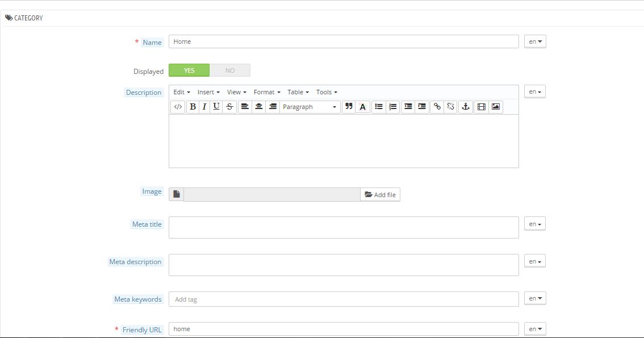The height and width of the screenshot is (338, 644).
Task: Align text right in Description editor
Action: coord(273,107)
